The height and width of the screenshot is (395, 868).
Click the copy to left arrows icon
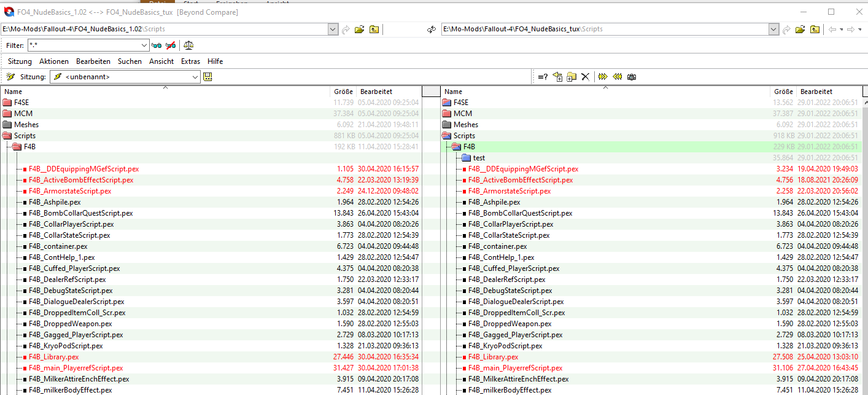[617, 77]
